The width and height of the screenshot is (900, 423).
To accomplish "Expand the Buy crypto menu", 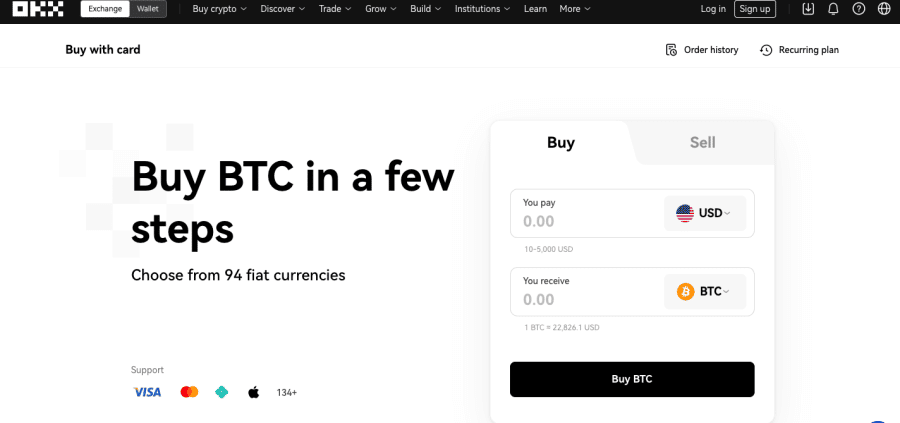I will (220, 9).
